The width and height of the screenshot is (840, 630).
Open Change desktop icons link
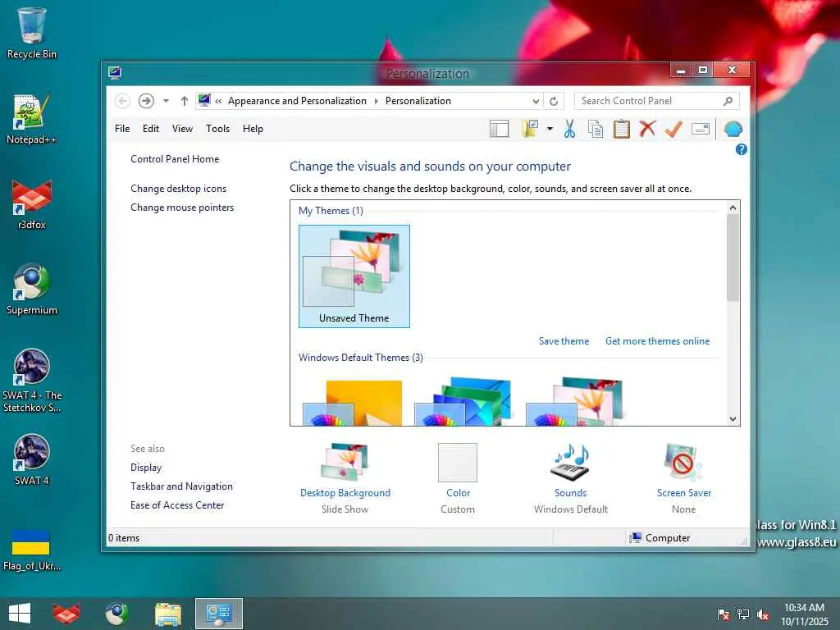pyautogui.click(x=178, y=189)
